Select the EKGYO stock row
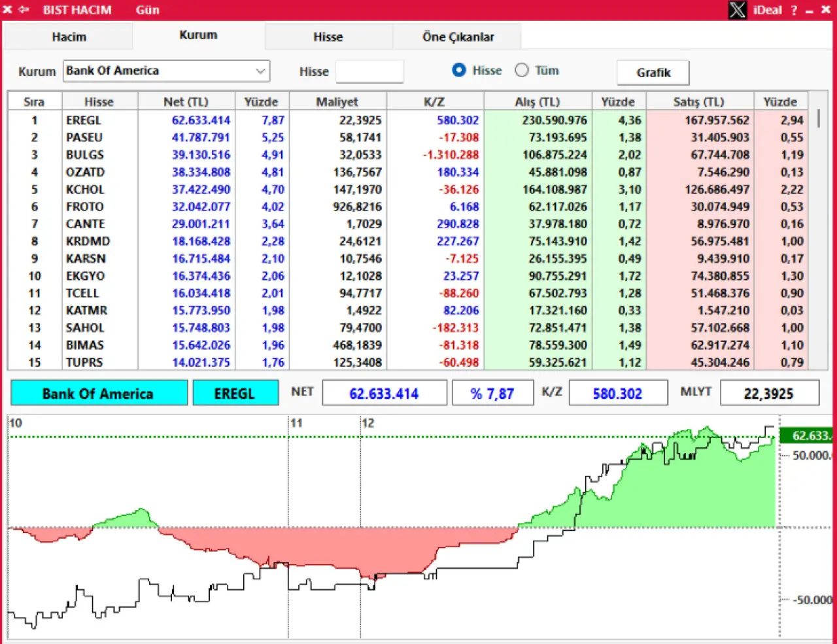Viewport: 837px width, 644px height. tap(408, 276)
